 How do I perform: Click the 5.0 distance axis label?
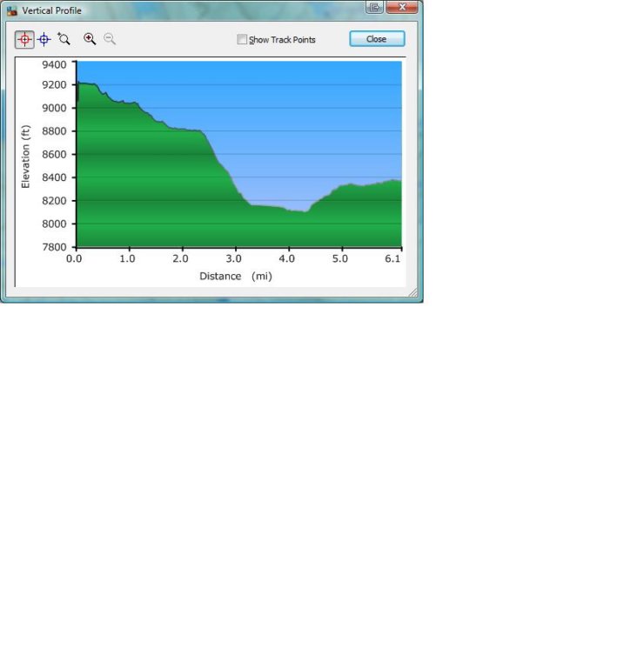(340, 258)
